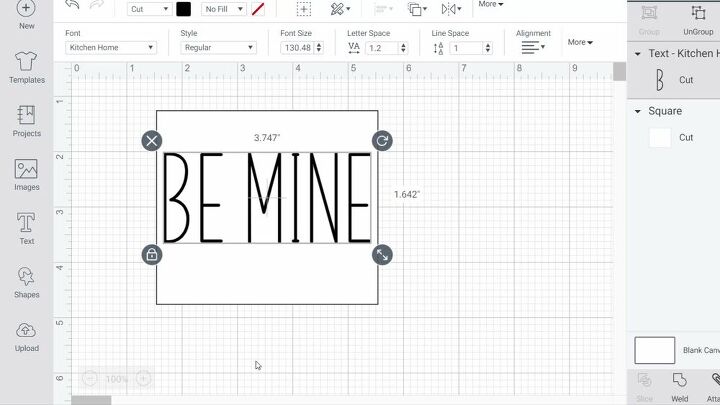720x405 pixels.
Task: Click the resize handle on selection
Action: point(382,255)
